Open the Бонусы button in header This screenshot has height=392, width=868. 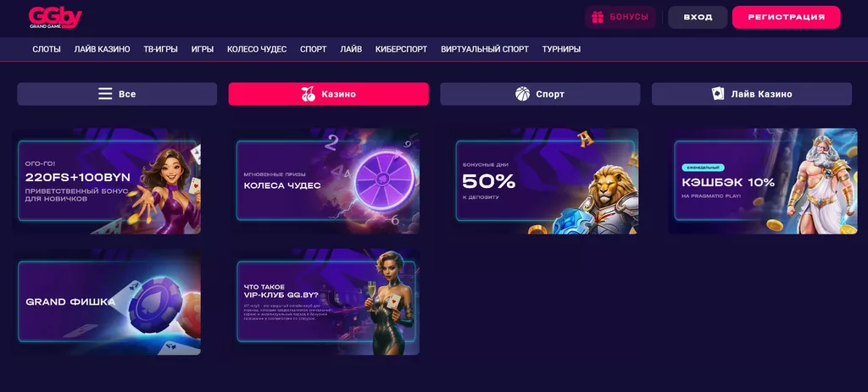(620, 17)
